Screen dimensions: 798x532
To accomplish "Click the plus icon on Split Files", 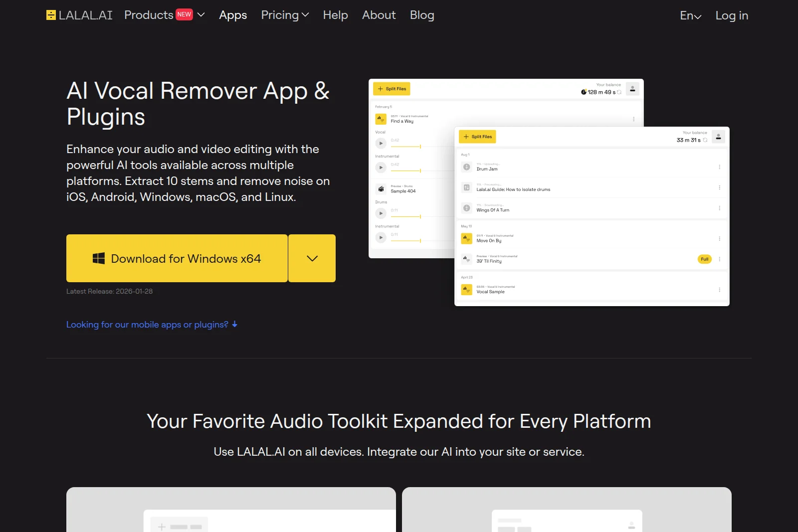I will click(x=466, y=136).
